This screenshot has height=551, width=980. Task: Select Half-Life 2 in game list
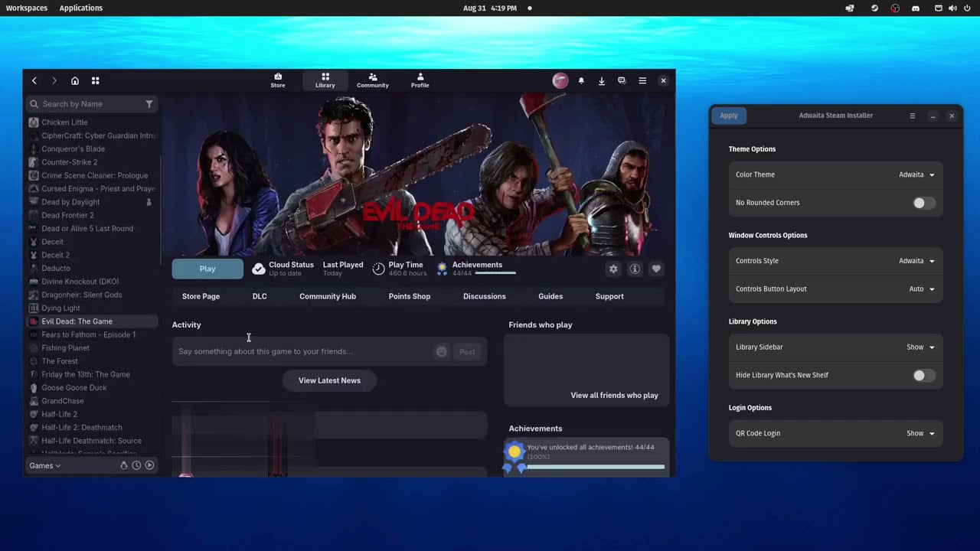click(92, 414)
